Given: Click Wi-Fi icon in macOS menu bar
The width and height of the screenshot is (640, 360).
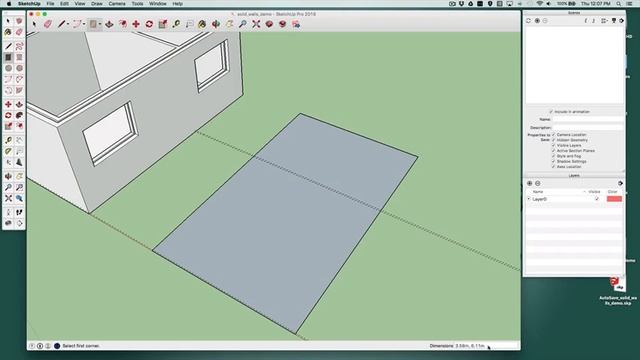Looking at the screenshot, I should pos(540,4).
